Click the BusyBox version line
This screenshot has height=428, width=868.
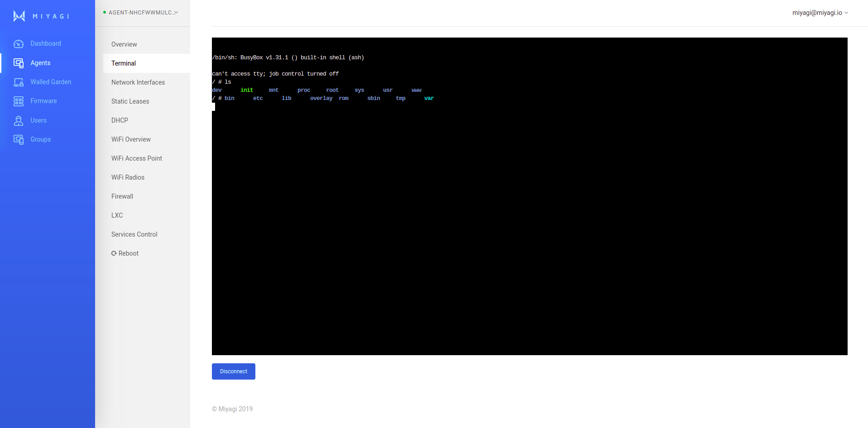(x=288, y=57)
